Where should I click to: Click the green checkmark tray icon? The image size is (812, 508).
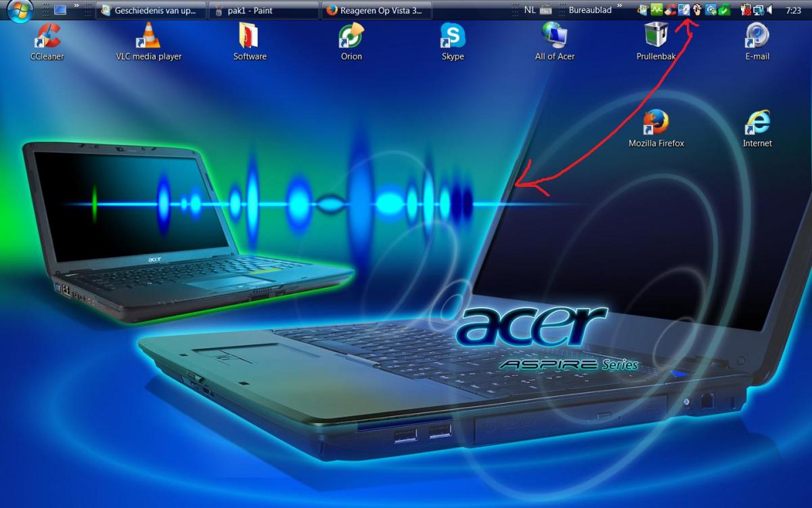tap(724, 10)
